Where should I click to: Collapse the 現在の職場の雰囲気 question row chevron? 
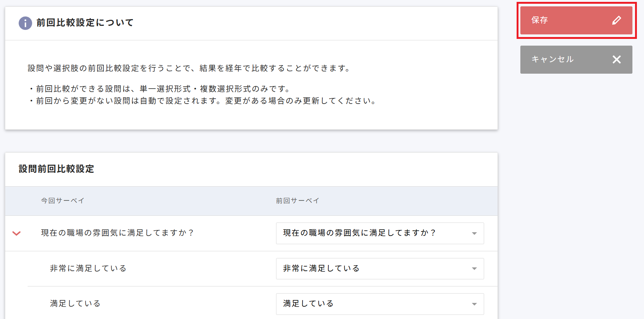16,233
